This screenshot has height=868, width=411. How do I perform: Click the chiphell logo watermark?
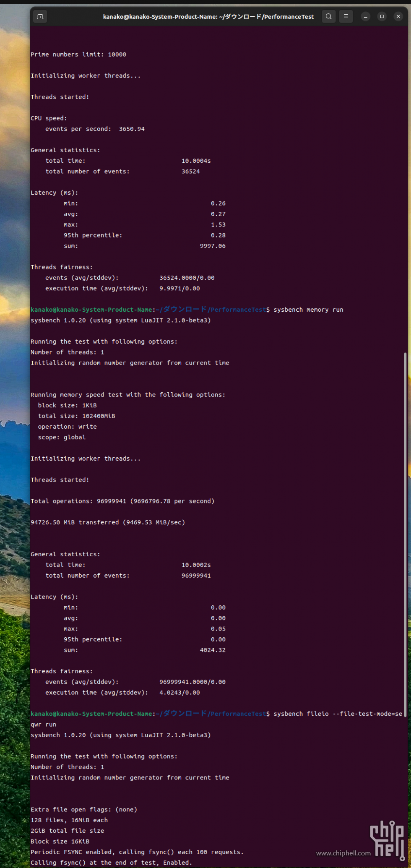388,841
